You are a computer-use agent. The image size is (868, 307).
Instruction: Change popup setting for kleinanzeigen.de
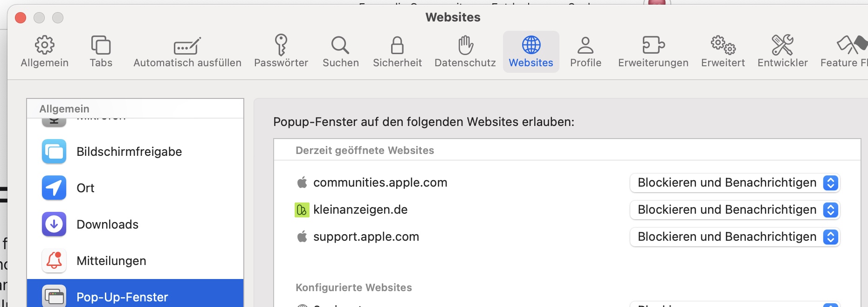point(734,210)
